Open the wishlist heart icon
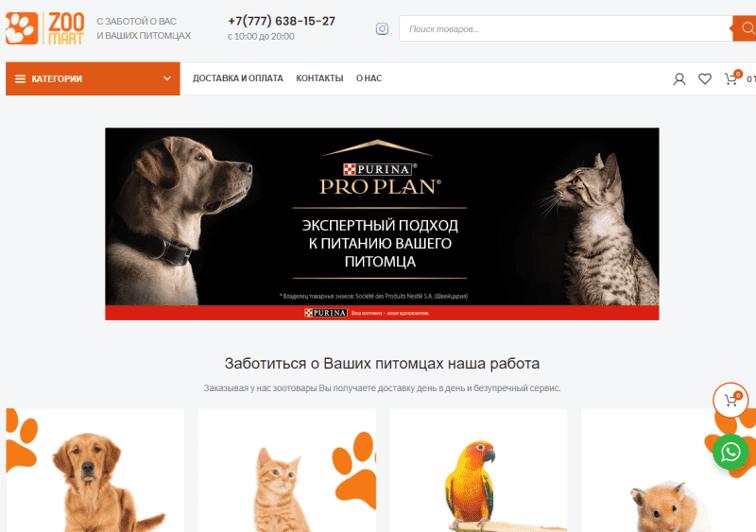The height and width of the screenshot is (532, 756). (705, 79)
